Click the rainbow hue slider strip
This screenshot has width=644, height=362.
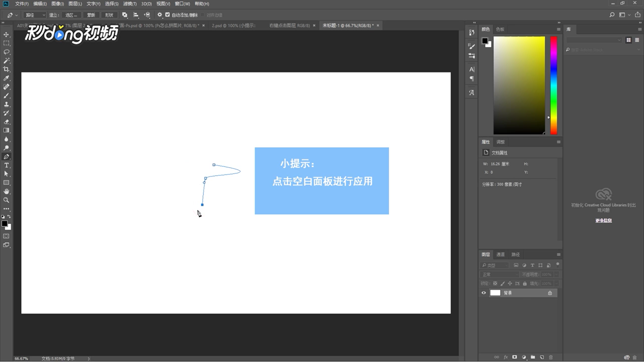pyautogui.click(x=553, y=85)
